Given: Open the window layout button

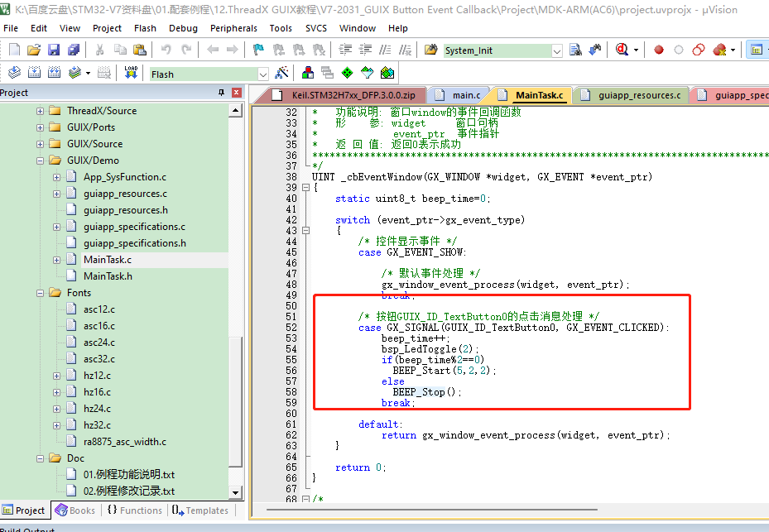Looking at the screenshot, I should 757,50.
